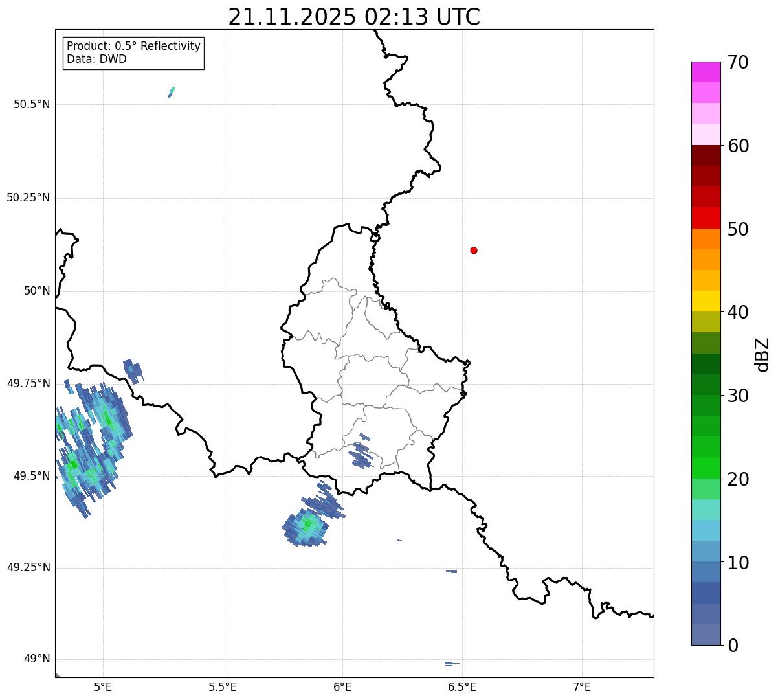Click the 49.25°N latitude label
778x700 pixels.
pyautogui.click(x=28, y=567)
